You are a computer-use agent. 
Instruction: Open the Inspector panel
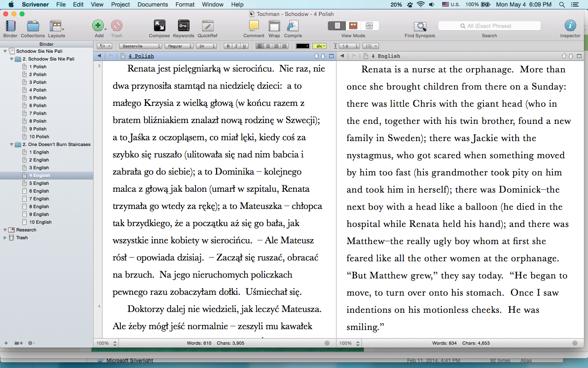570,26
